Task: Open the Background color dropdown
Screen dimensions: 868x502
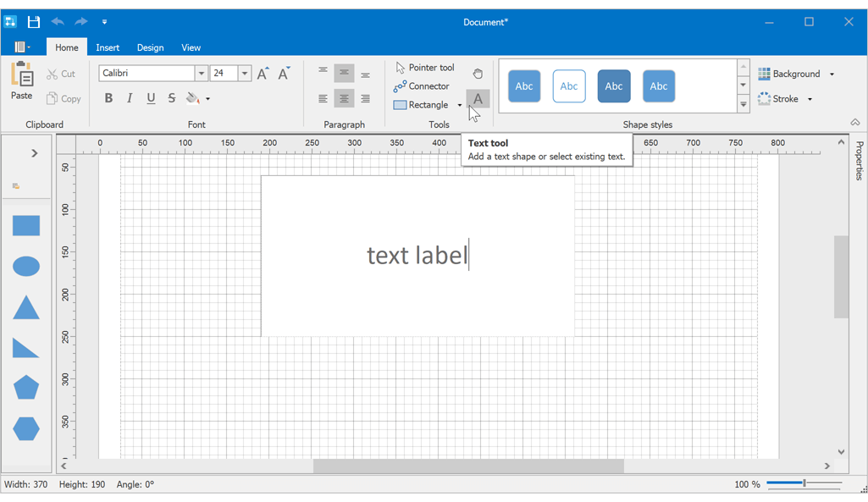Action: [x=832, y=74]
